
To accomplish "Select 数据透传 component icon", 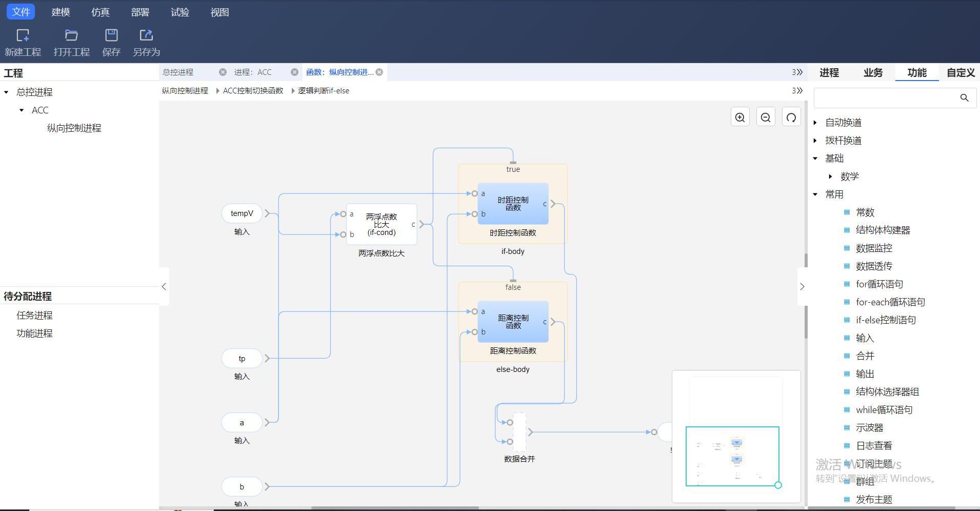I will [x=847, y=266].
